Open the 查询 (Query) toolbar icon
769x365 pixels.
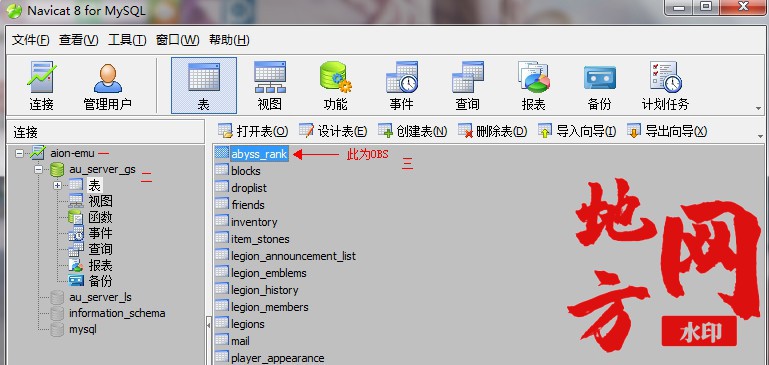point(467,85)
